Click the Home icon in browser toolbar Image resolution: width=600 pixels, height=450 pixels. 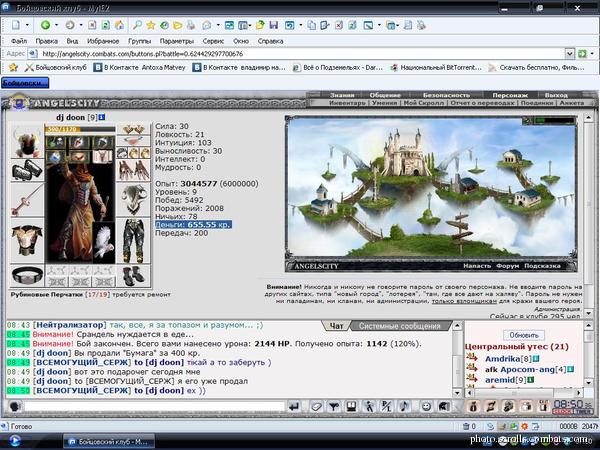click(x=119, y=25)
